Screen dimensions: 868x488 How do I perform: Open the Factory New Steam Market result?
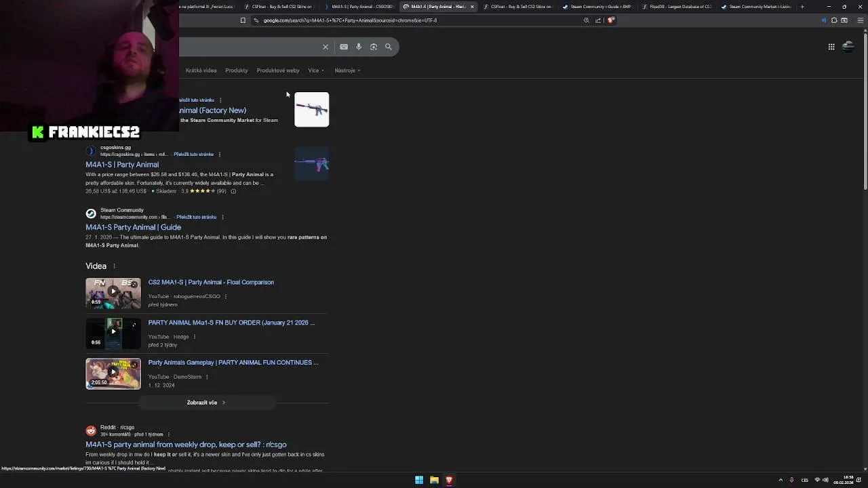click(x=212, y=110)
